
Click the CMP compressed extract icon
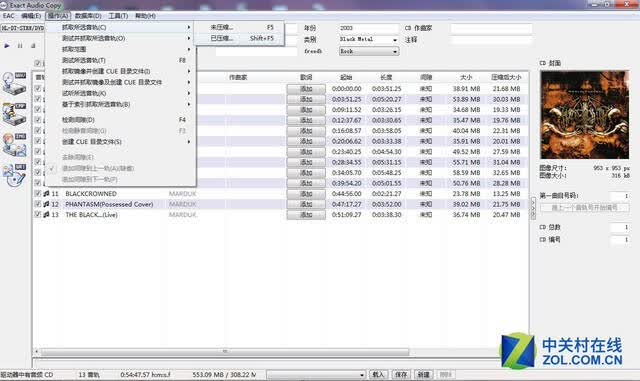coord(15,114)
